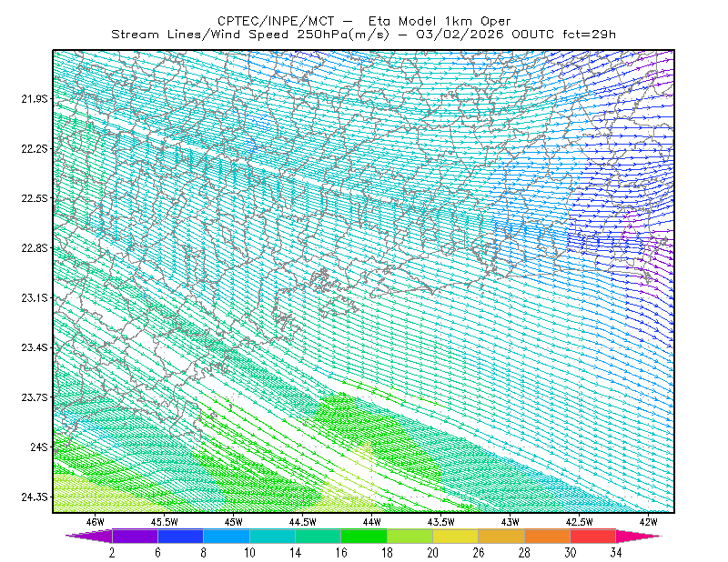Click the magenta arrow tip right of 34

(x=639, y=536)
